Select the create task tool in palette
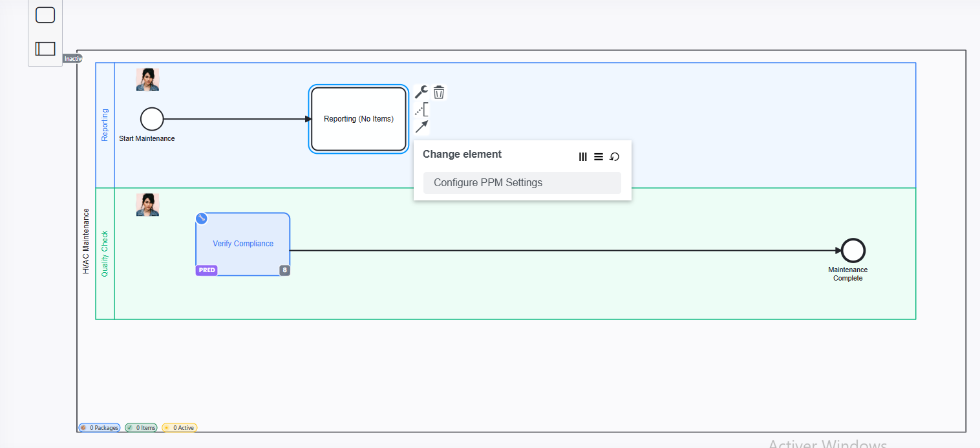Image resolution: width=980 pixels, height=448 pixels. [45, 15]
